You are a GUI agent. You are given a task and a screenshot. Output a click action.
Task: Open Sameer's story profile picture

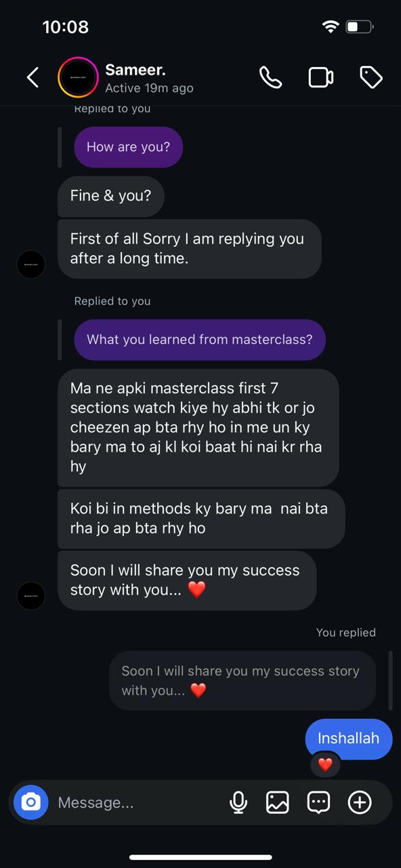coord(78,77)
